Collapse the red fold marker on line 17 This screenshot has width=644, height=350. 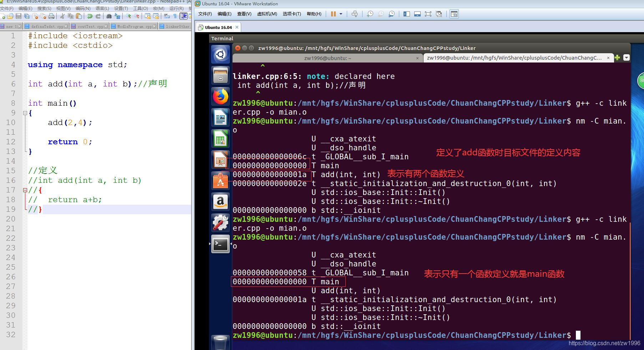point(25,190)
